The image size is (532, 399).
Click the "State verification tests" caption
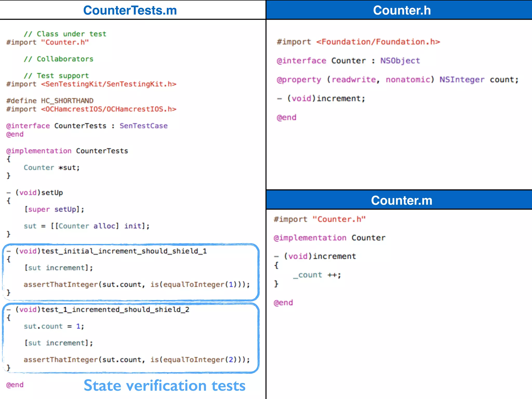[164, 385]
